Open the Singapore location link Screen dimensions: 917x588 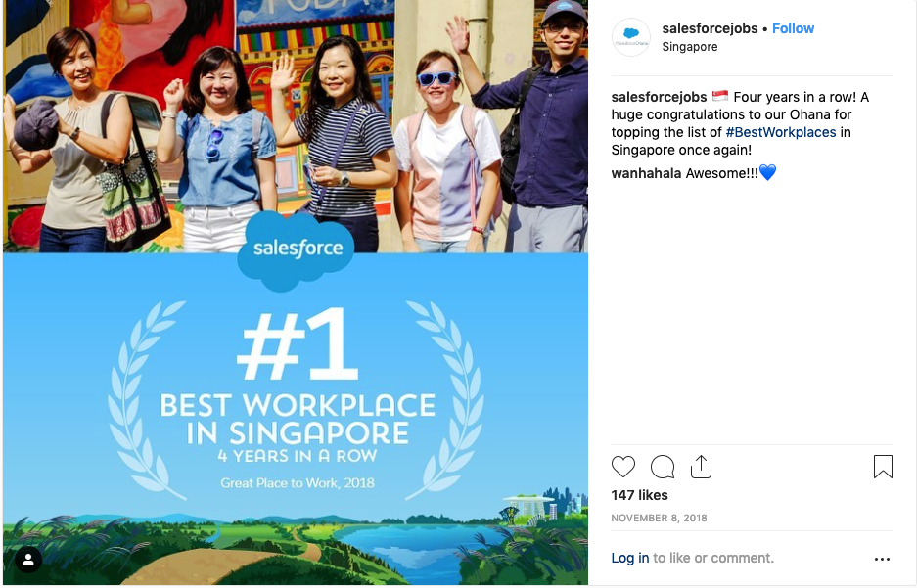point(690,47)
